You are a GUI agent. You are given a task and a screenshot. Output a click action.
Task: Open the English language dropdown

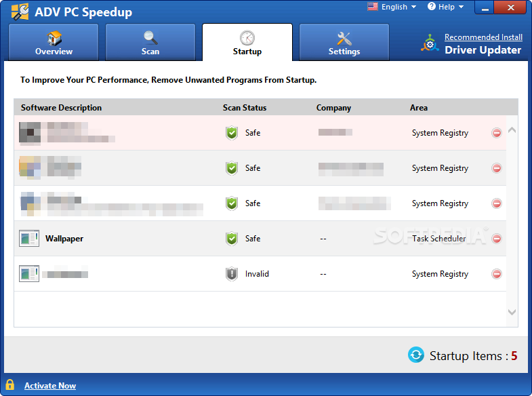[398, 7]
